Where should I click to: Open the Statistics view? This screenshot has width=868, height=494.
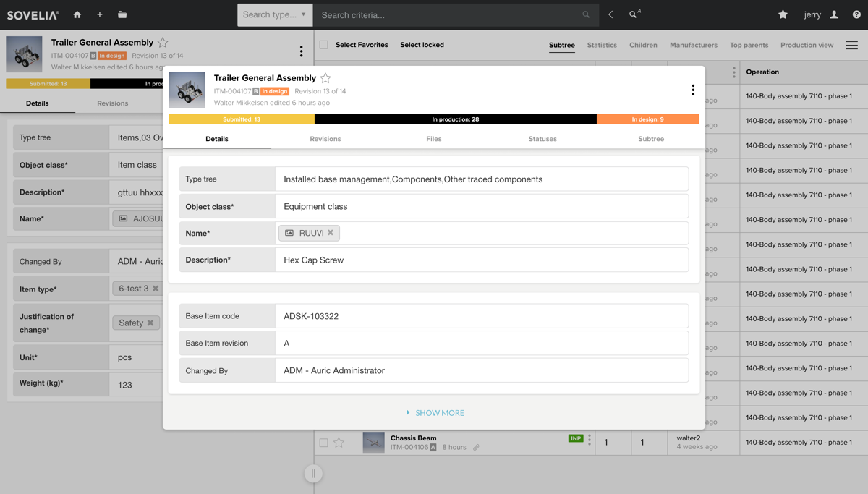click(x=602, y=45)
